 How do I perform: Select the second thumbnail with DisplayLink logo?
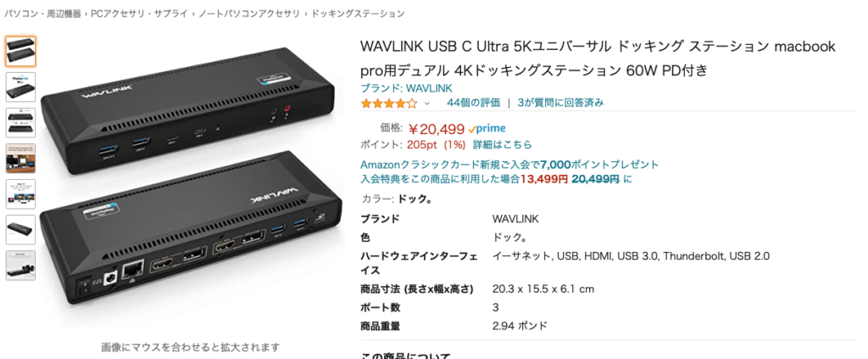click(20, 87)
